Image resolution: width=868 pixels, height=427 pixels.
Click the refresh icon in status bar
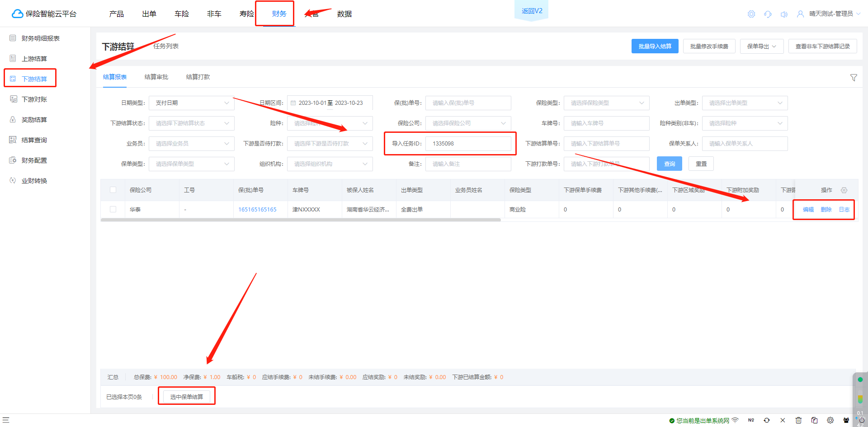767,420
